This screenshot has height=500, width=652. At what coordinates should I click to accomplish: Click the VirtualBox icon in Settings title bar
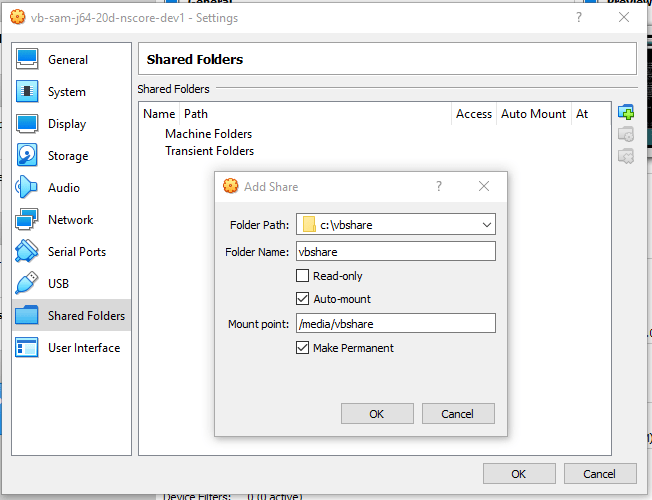pyautogui.click(x=17, y=17)
